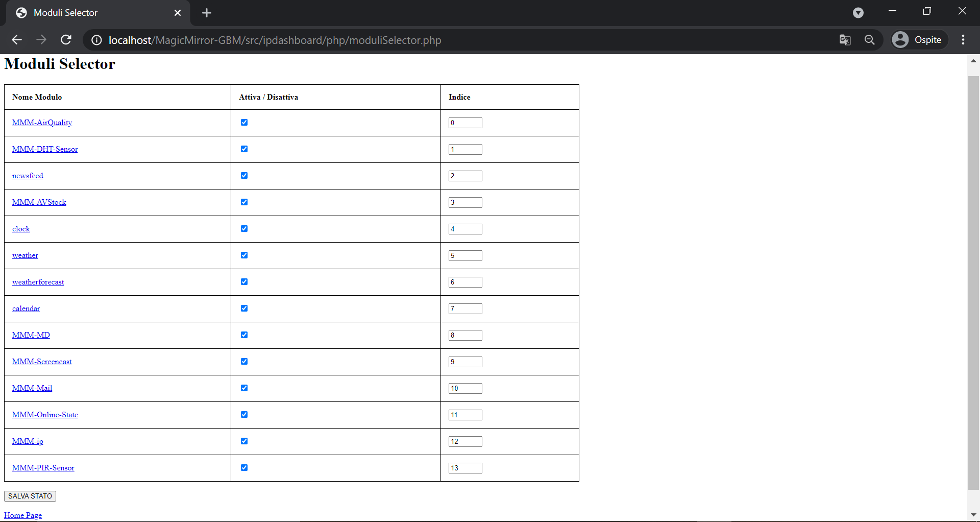Viewport: 980px width, 522px height.
Task: Open the weather module link
Action: pyautogui.click(x=25, y=255)
